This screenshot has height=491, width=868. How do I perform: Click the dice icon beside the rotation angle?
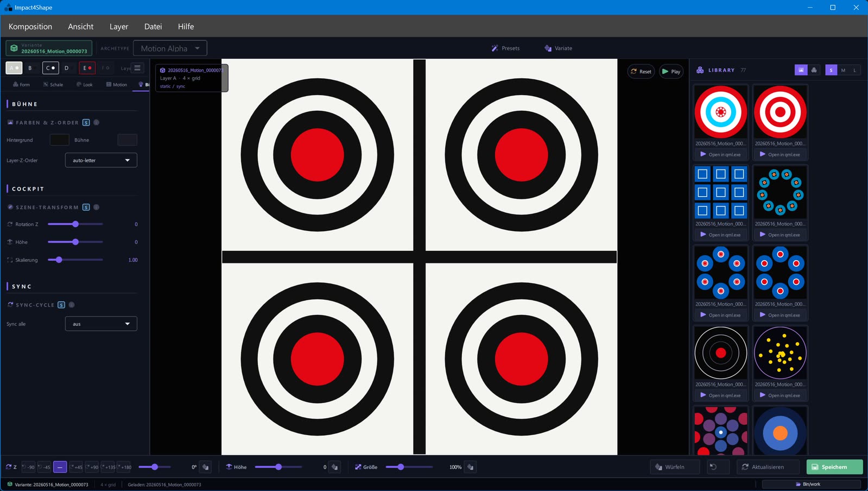pos(205,467)
